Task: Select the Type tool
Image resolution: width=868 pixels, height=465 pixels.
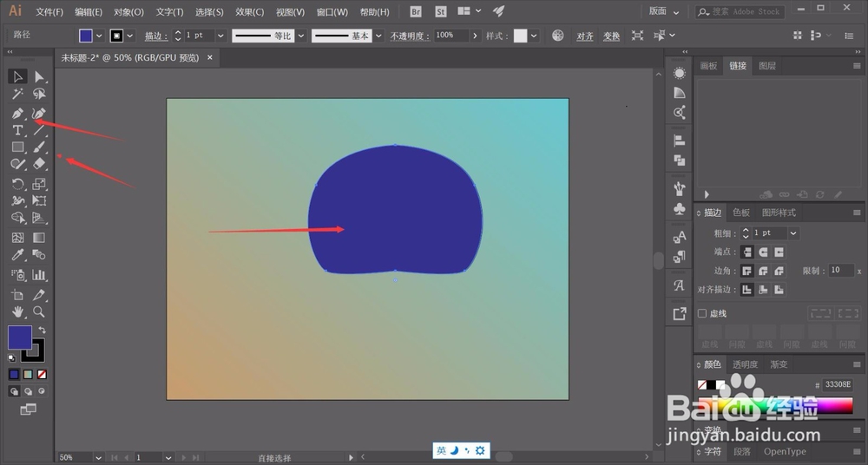Action: (x=17, y=130)
